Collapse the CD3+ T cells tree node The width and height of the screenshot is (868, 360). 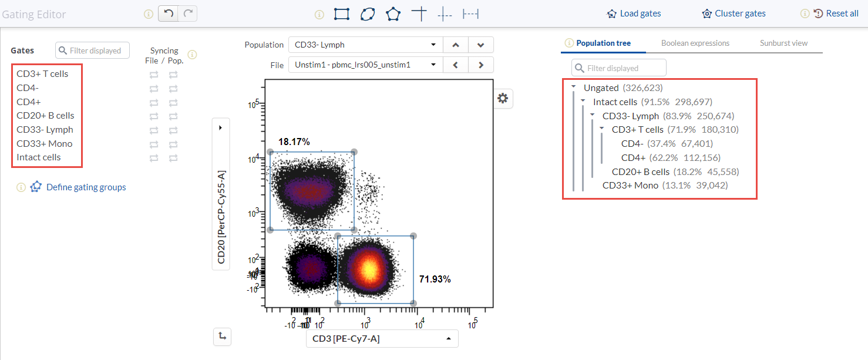(x=601, y=129)
